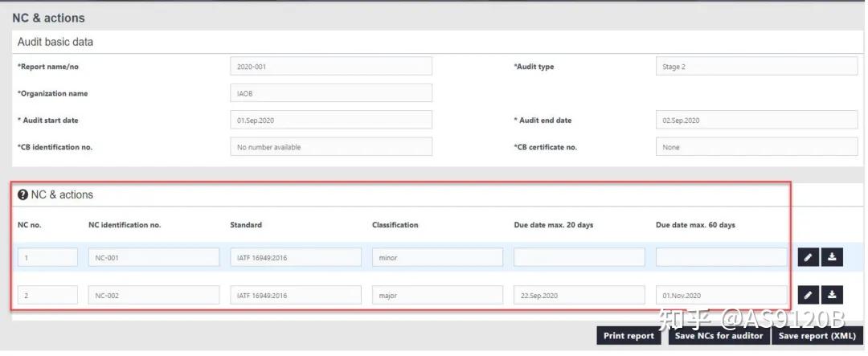868x356 pixels.
Task: Click the download icon for NC-002
Action: pyautogui.click(x=832, y=295)
